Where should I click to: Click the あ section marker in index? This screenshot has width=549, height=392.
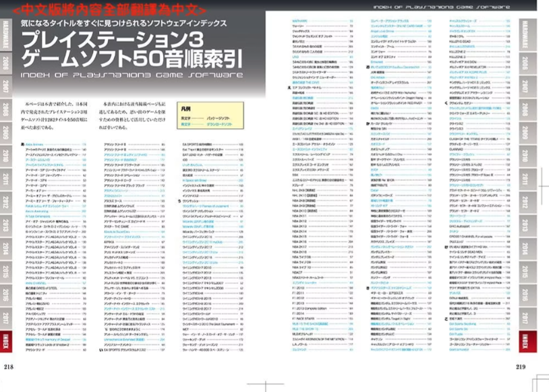point(23,144)
